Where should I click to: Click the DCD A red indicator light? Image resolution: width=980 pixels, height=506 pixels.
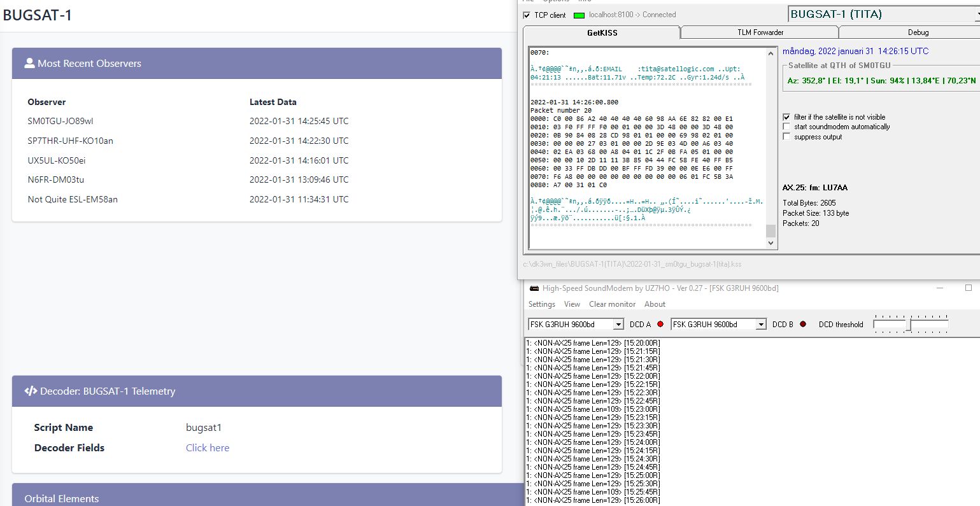[x=660, y=325]
